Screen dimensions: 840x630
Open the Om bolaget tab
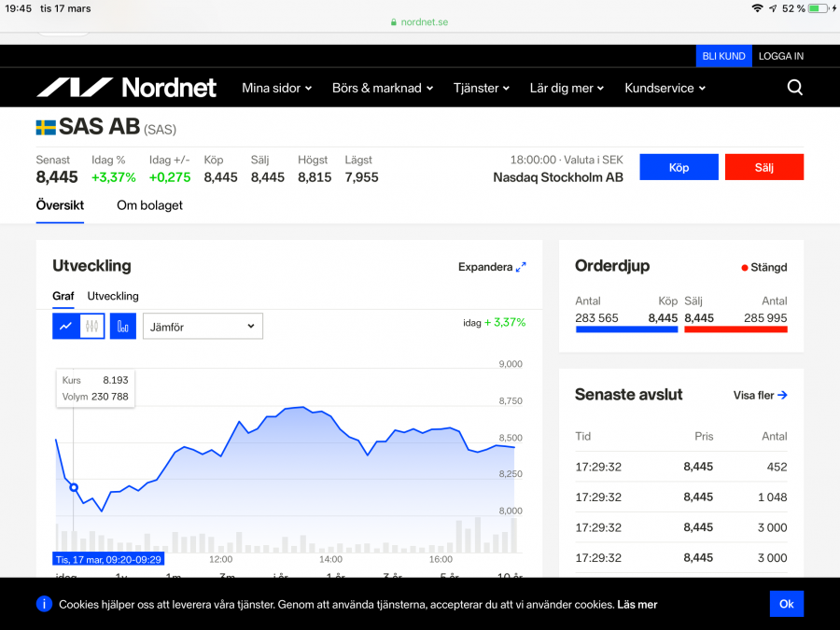point(149,205)
